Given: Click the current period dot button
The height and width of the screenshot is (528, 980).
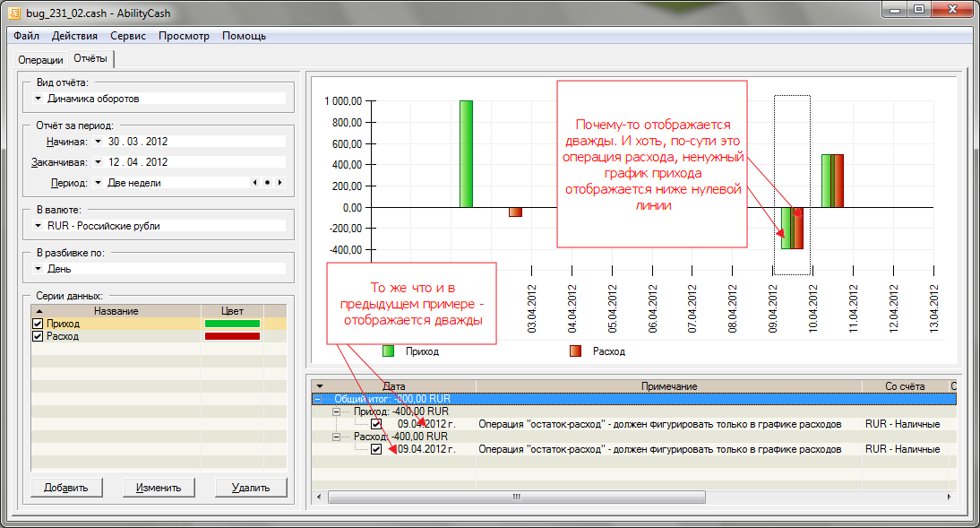Looking at the screenshot, I should [x=267, y=183].
